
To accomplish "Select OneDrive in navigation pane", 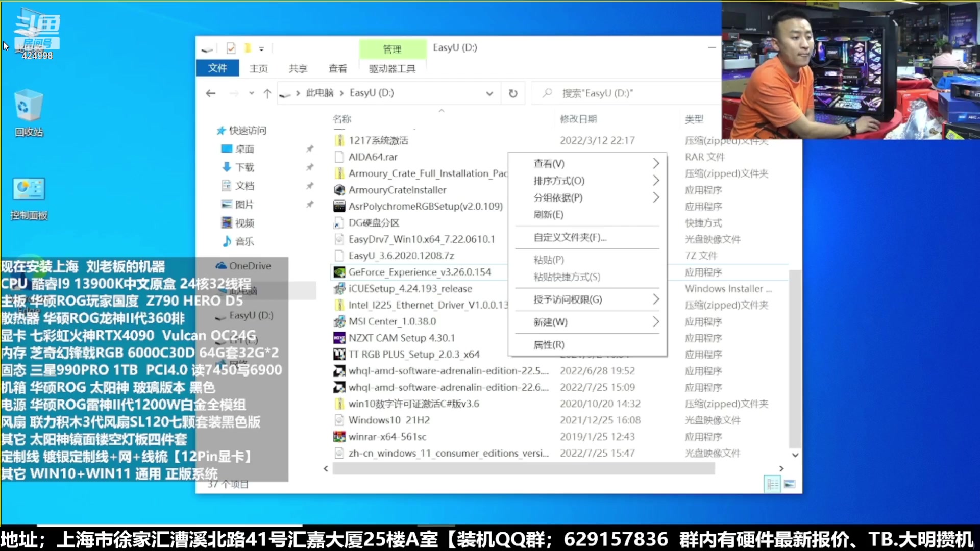I will click(x=243, y=266).
